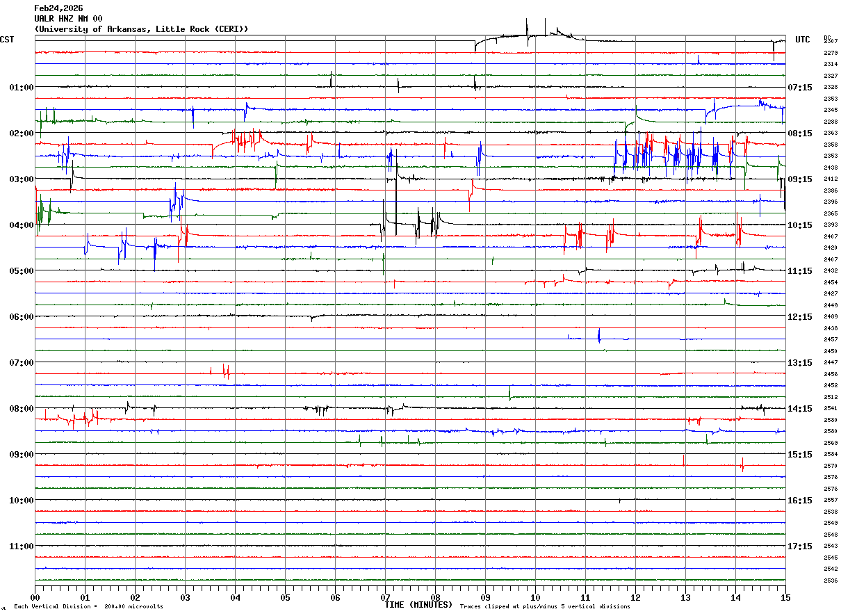The width and height of the screenshot is (841, 616).
Task: Click the UTC time label '09:15'
Action: click(800, 179)
